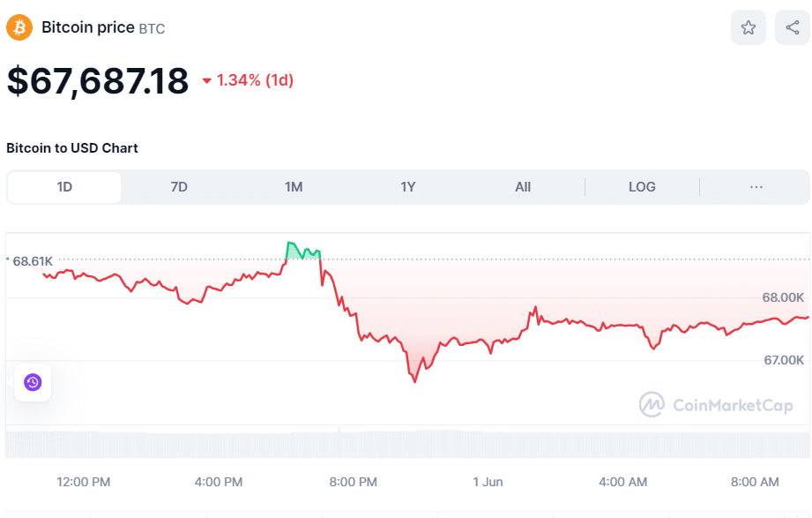Toggle logarithmic scale with LOG

pyautogui.click(x=641, y=186)
